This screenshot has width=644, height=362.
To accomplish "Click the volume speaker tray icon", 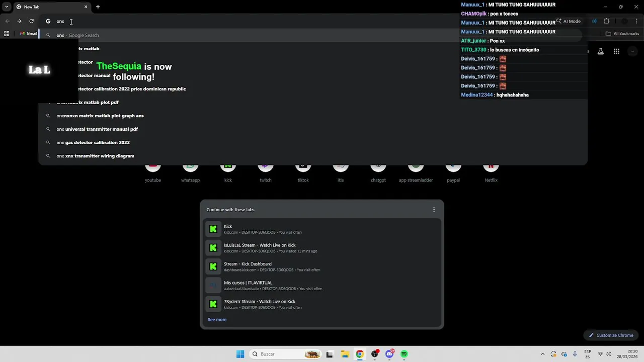I will (x=608, y=354).
